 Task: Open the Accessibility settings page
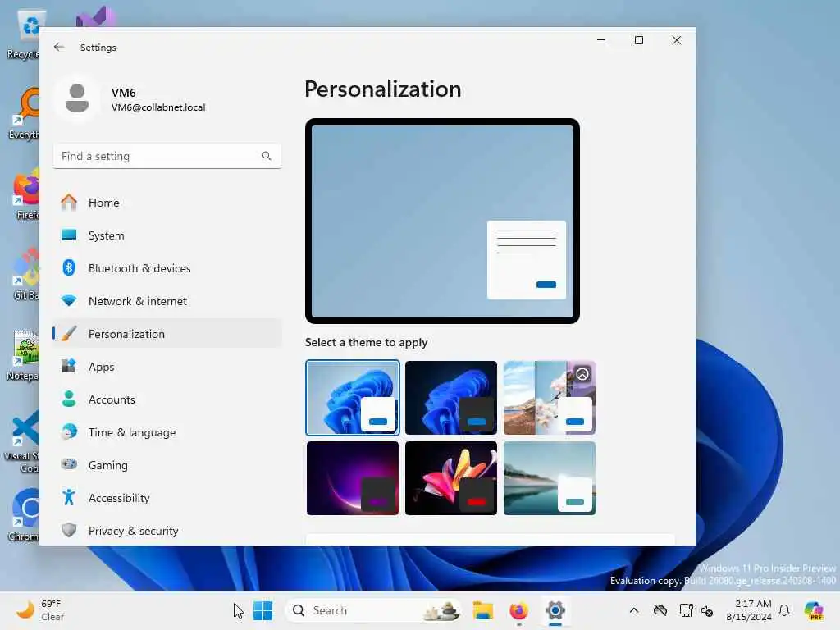[x=167, y=498]
